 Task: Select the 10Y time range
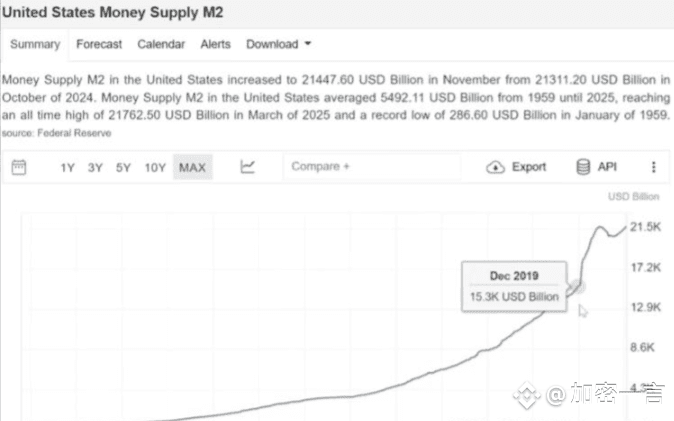click(x=154, y=167)
